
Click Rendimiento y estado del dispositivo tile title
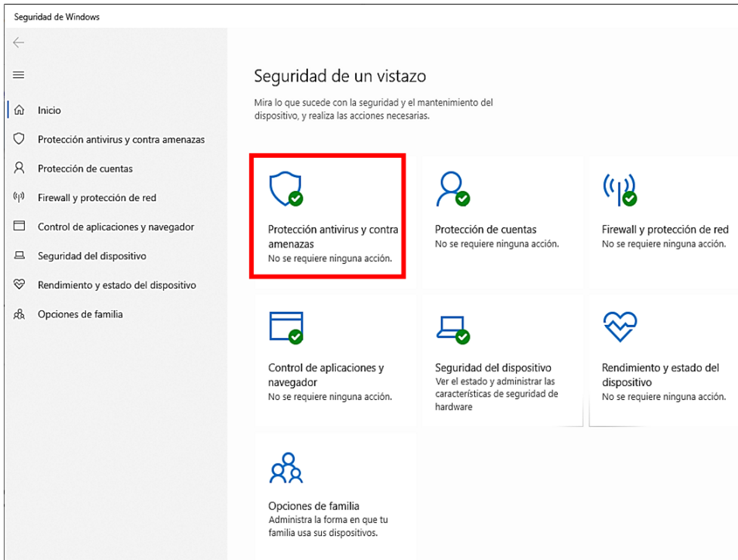pyautogui.click(x=660, y=375)
